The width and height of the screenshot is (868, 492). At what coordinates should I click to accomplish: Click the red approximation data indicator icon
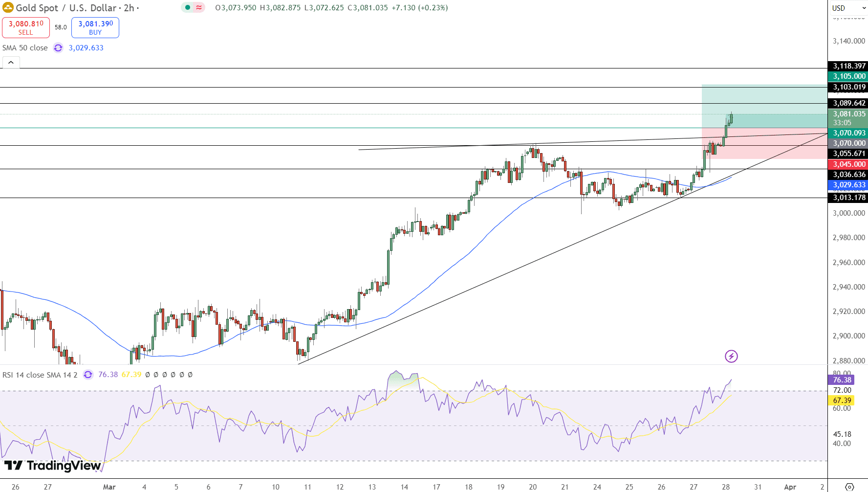tap(199, 7)
